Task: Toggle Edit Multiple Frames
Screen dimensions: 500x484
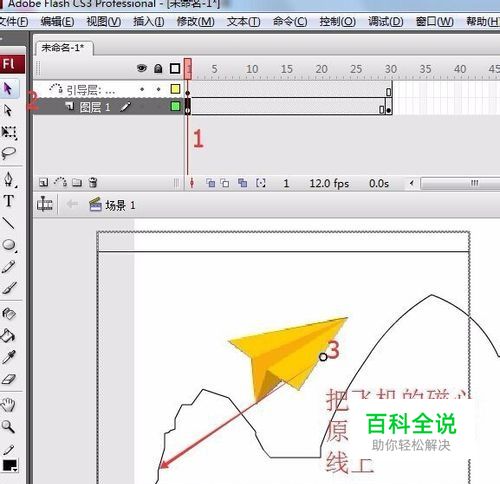Action: point(242,183)
